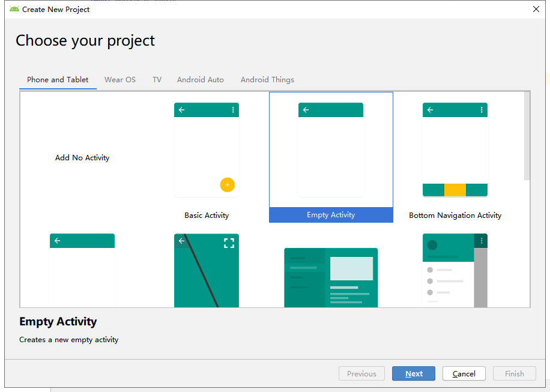Choose the fullscreen activity template with diagonal line

point(207,270)
